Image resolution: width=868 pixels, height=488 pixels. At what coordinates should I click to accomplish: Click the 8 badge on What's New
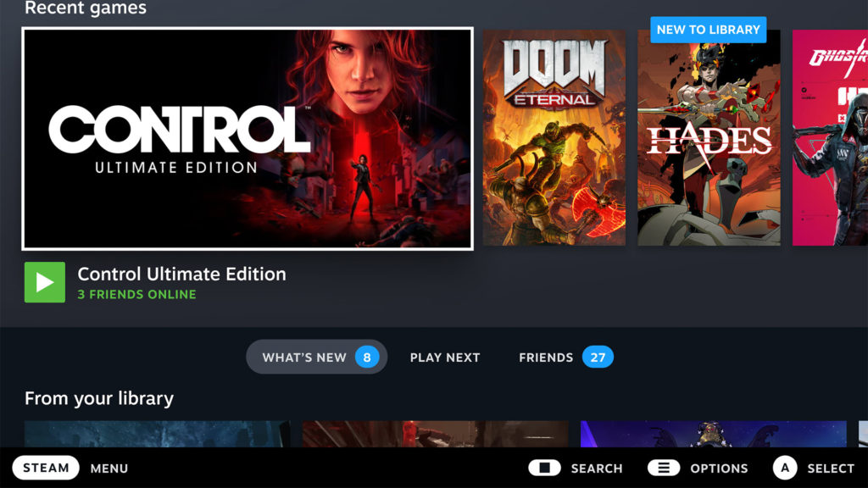pyautogui.click(x=367, y=358)
